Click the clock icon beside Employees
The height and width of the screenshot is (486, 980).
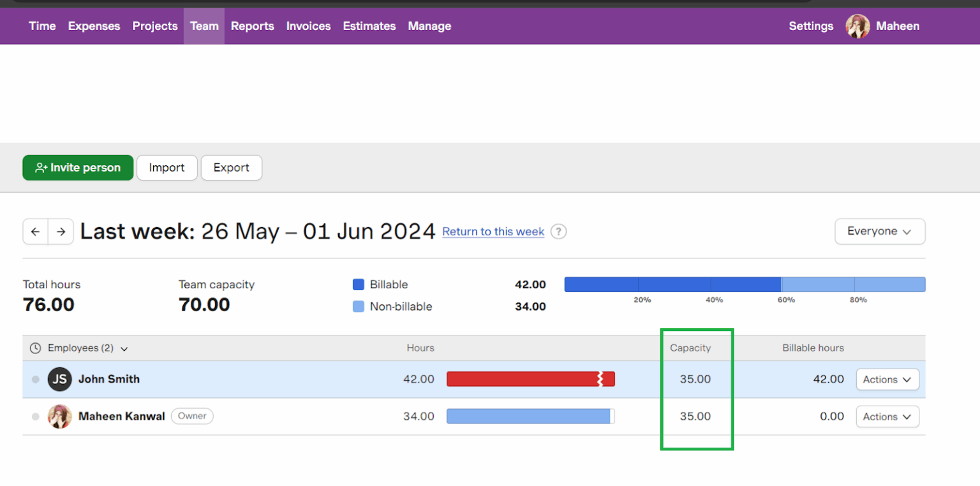pos(36,348)
